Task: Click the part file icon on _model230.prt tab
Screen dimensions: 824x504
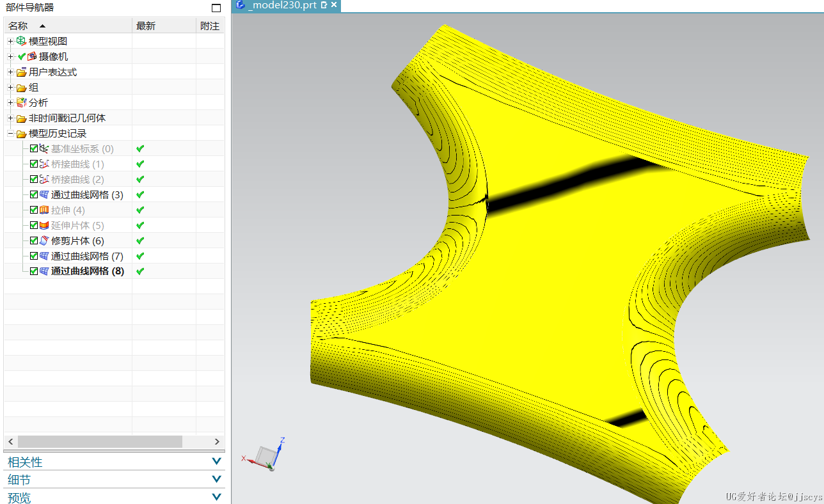Action: (x=240, y=5)
